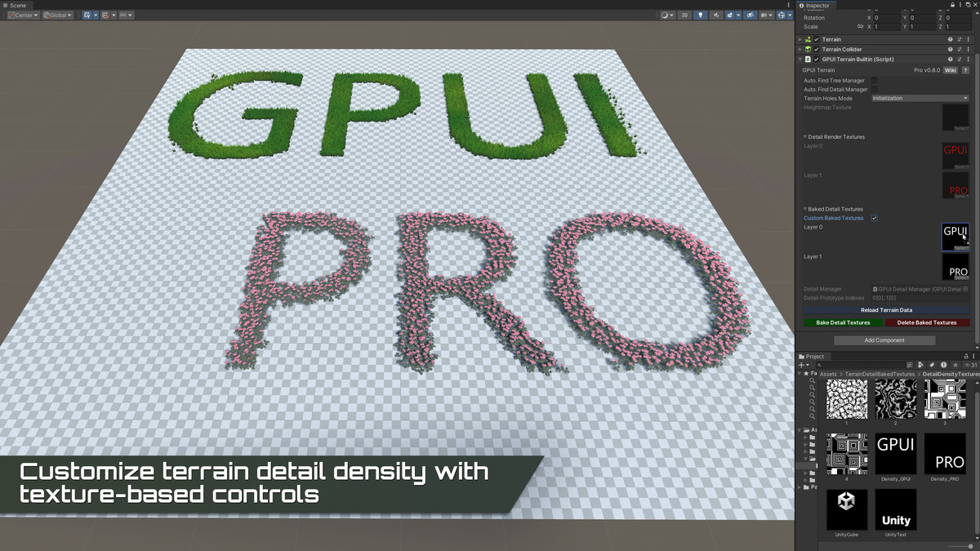Screen dimensions: 980x551
Task: Open Terrain Collider preset icon
Action: (960, 49)
